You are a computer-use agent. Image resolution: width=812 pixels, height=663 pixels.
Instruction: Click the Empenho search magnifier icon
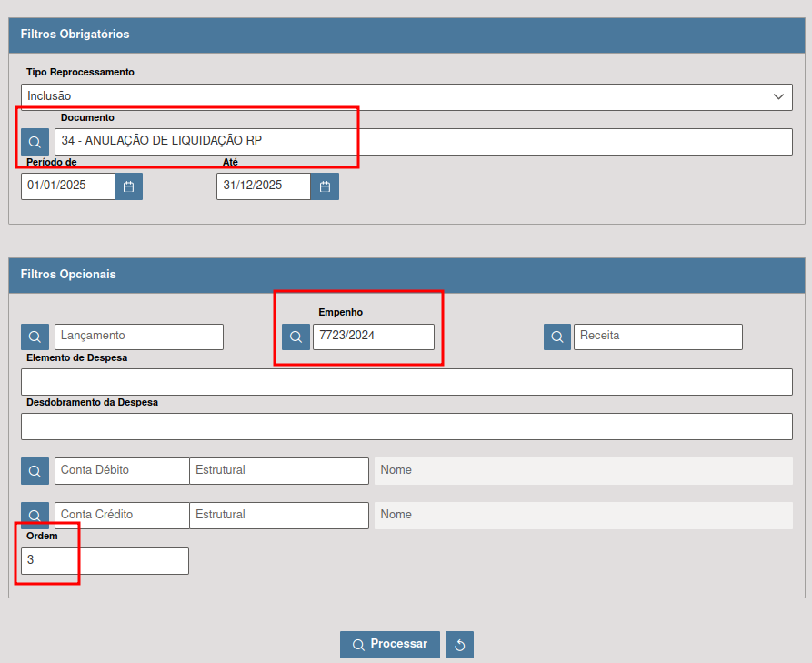(x=296, y=337)
